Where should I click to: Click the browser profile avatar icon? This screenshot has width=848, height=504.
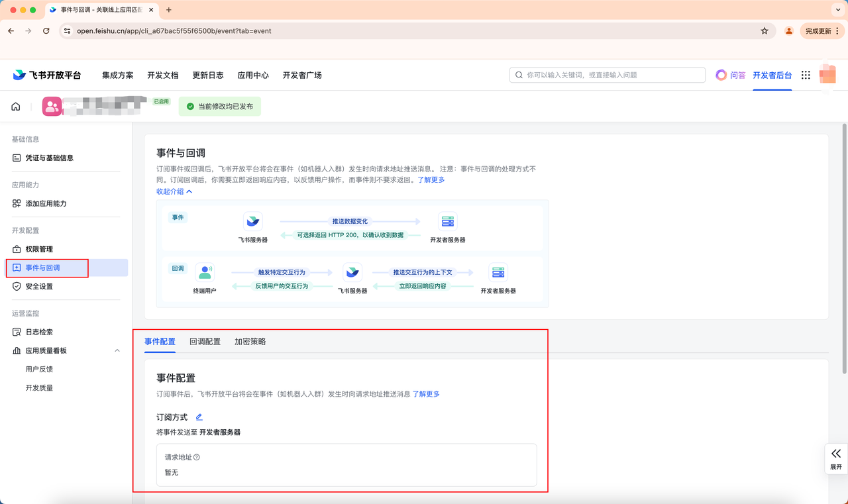pyautogui.click(x=788, y=31)
